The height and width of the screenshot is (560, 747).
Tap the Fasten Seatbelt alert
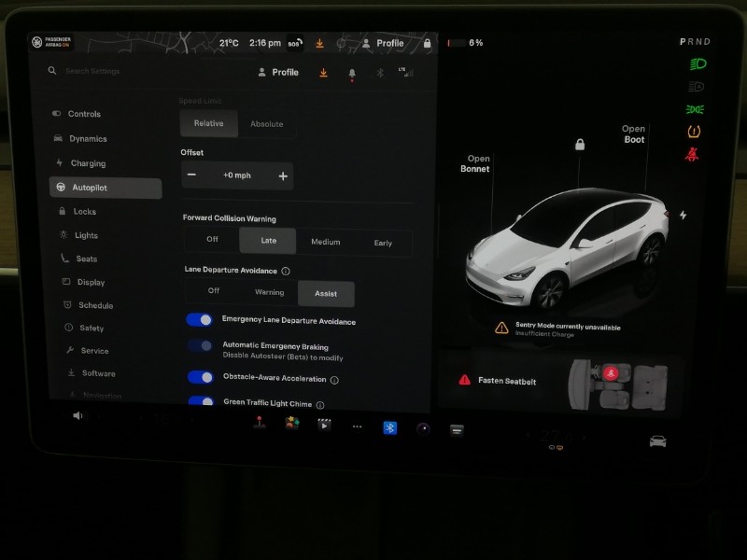[x=498, y=381]
